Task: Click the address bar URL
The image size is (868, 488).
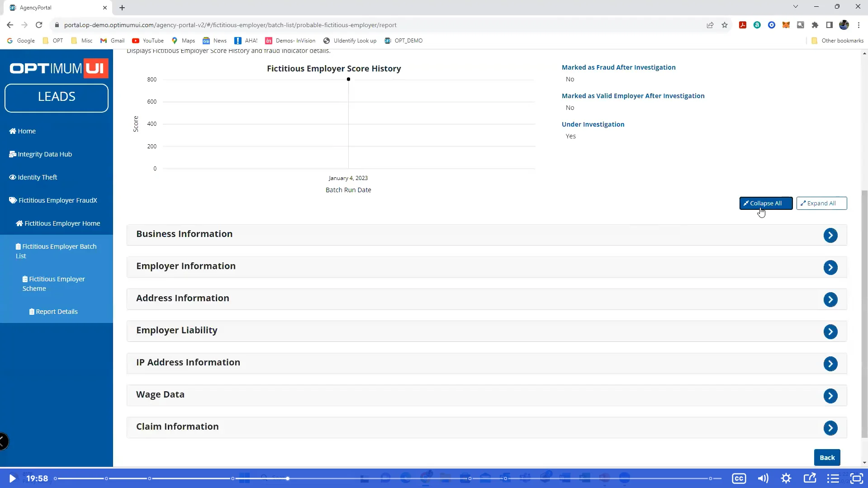Action: [230, 25]
